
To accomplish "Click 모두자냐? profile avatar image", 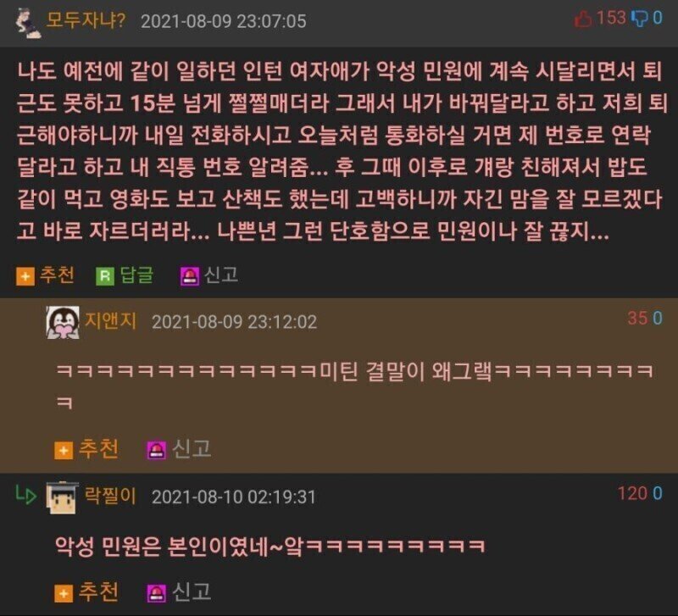I will 28,24.
